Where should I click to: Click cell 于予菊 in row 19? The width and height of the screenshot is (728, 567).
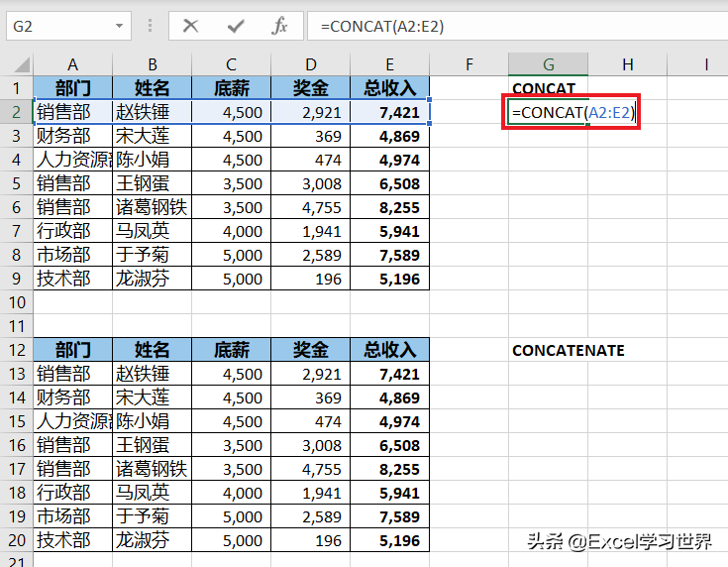153,516
